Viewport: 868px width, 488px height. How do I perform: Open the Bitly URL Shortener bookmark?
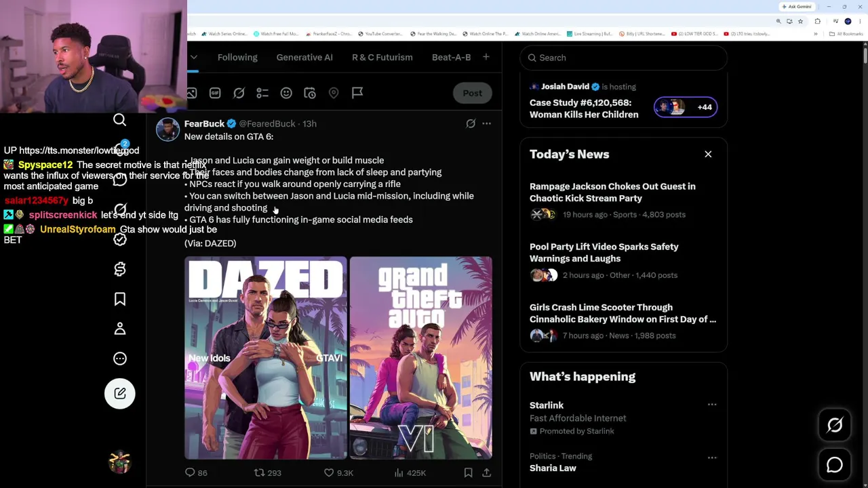(641, 34)
